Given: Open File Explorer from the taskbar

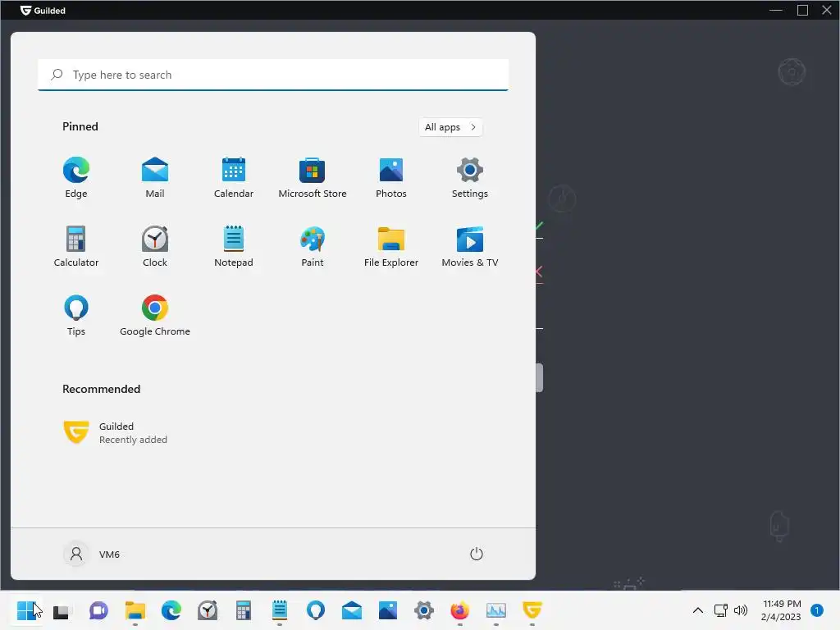Looking at the screenshot, I should tap(135, 610).
